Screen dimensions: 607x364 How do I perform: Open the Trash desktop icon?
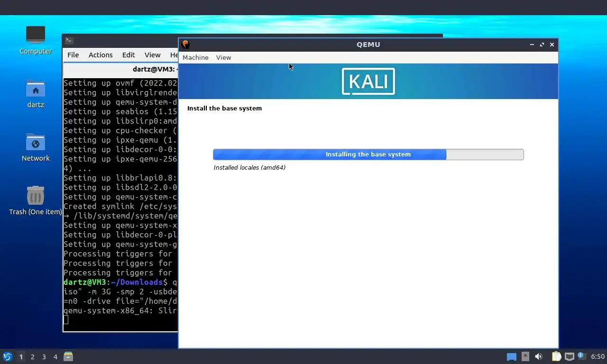(36, 200)
